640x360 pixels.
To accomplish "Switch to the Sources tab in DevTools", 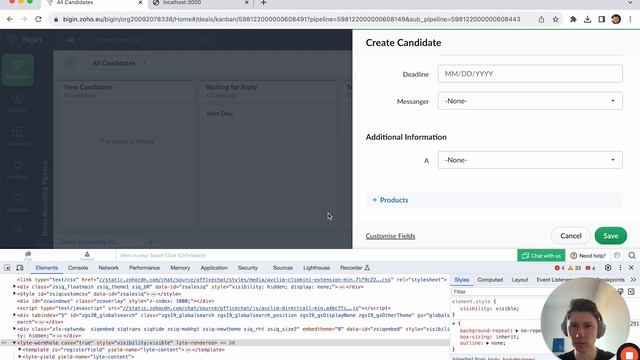I will (x=282, y=268).
